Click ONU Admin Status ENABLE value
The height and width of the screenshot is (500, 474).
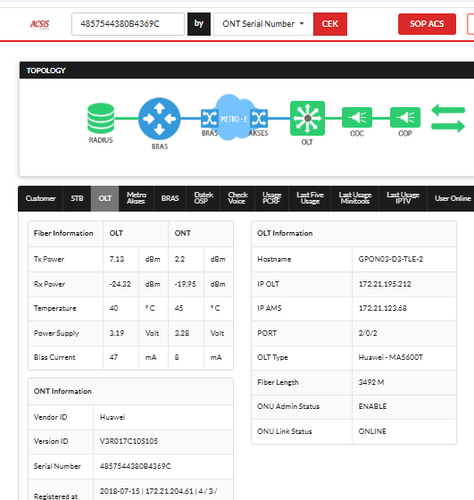tap(373, 406)
